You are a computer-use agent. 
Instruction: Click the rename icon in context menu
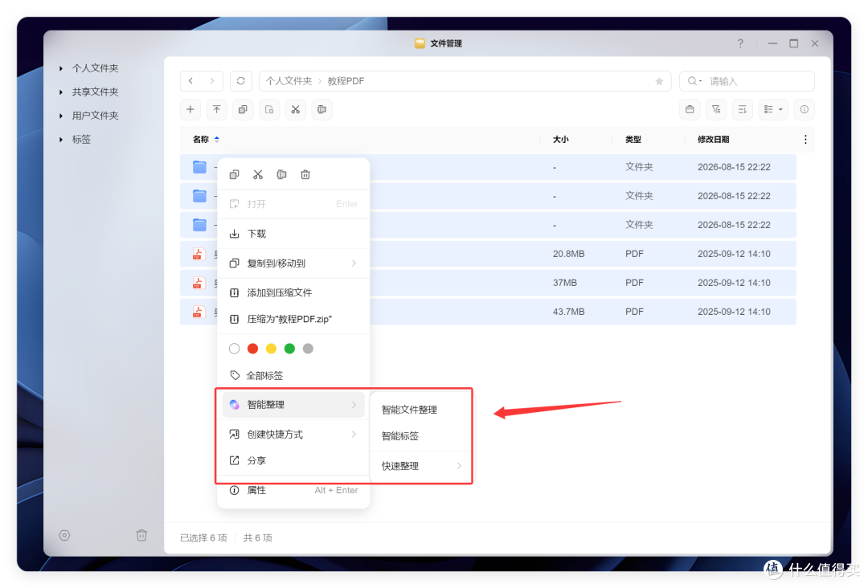click(282, 175)
